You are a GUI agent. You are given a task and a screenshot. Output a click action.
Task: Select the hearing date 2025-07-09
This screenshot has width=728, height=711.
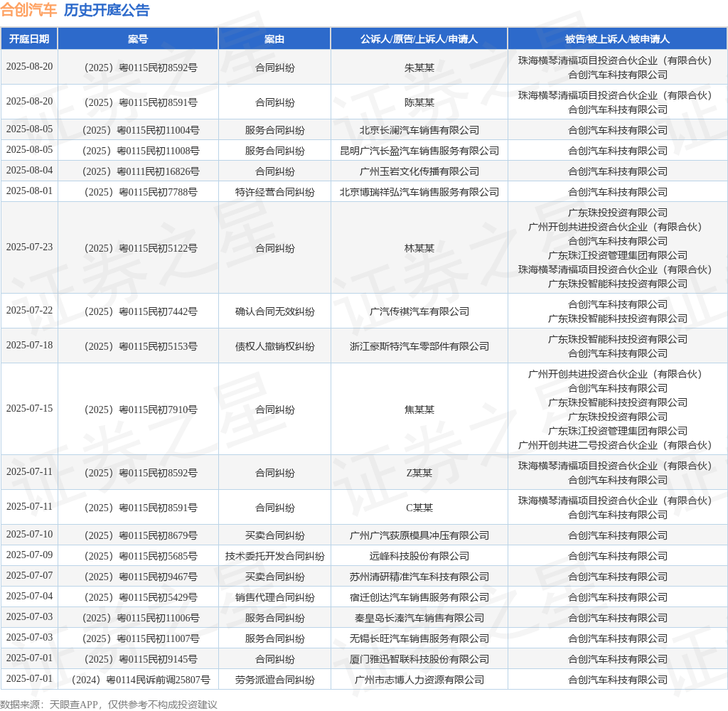click(x=29, y=555)
